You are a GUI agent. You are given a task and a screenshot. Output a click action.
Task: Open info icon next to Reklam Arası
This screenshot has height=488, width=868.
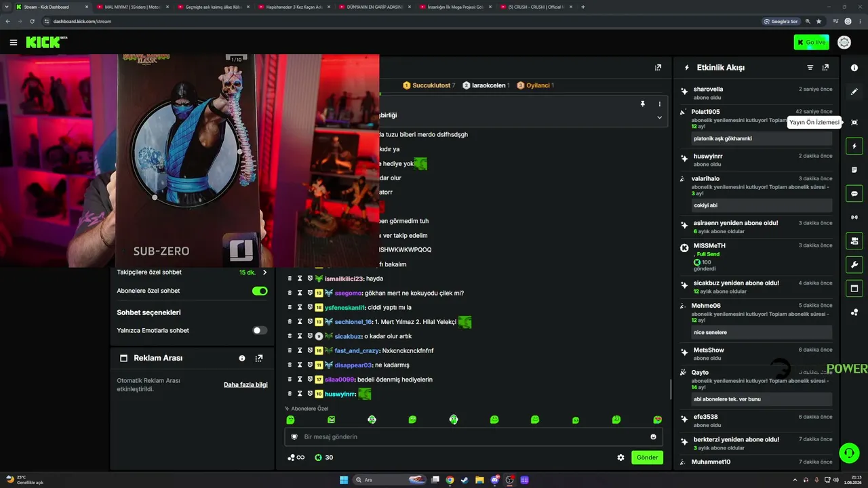click(242, 359)
